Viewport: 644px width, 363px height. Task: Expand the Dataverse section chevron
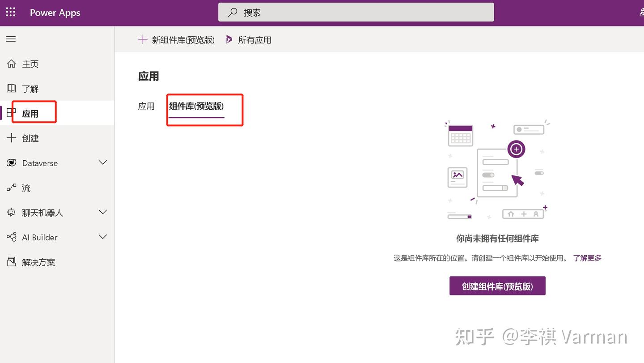coord(103,162)
